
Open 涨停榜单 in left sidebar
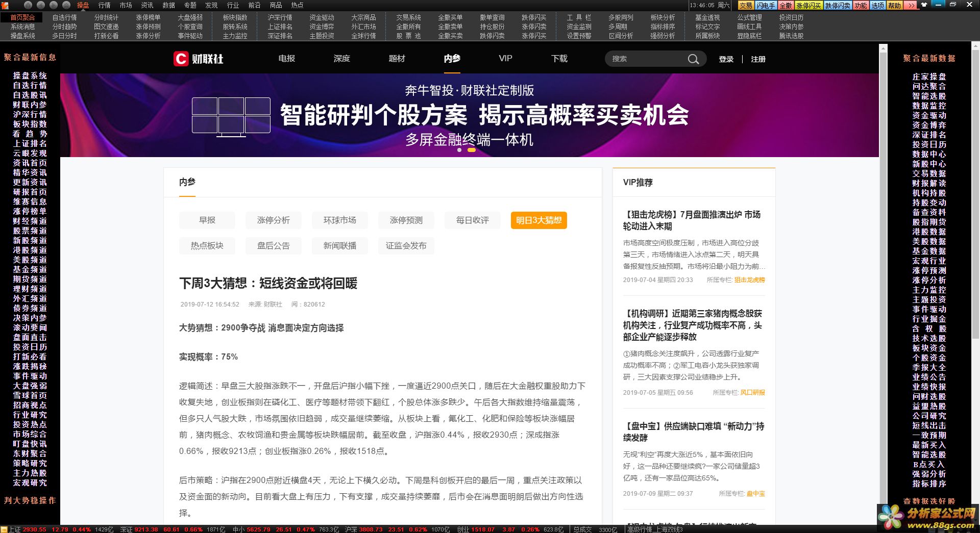(x=30, y=211)
